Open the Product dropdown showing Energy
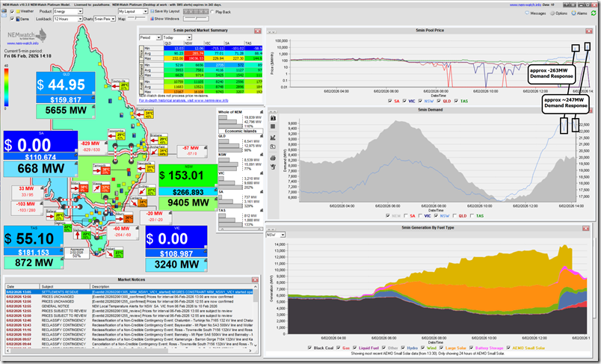This screenshot has height=364, width=601. (x=68, y=11)
